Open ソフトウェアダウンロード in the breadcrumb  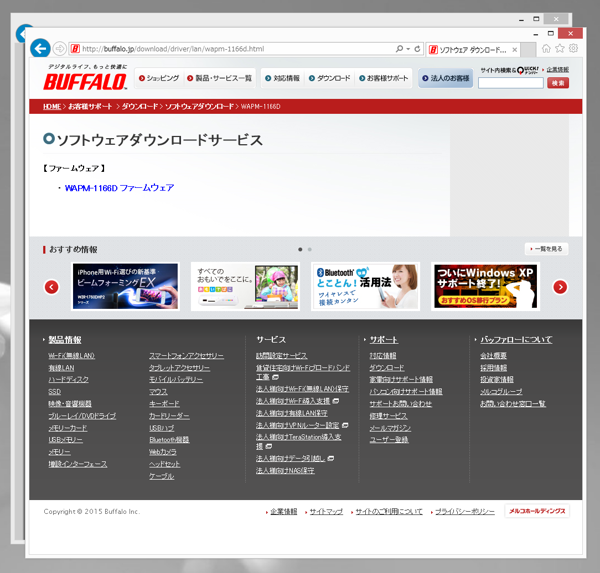[199, 106]
